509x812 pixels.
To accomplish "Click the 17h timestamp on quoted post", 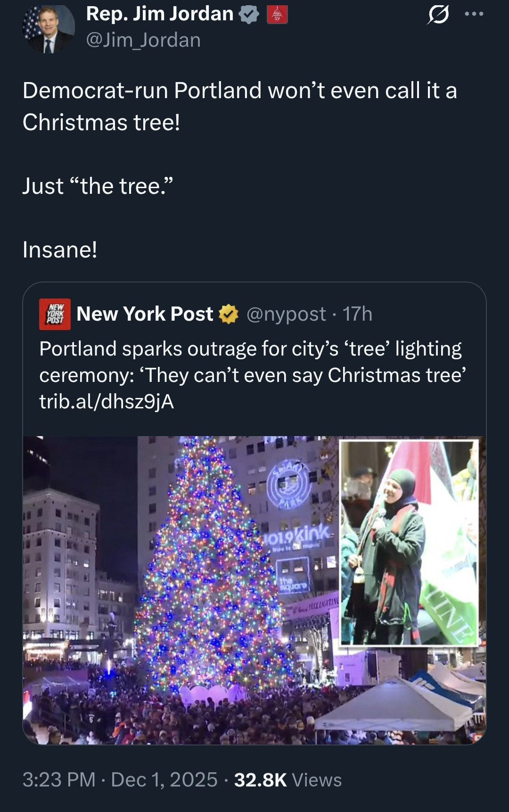I will tap(357, 314).
